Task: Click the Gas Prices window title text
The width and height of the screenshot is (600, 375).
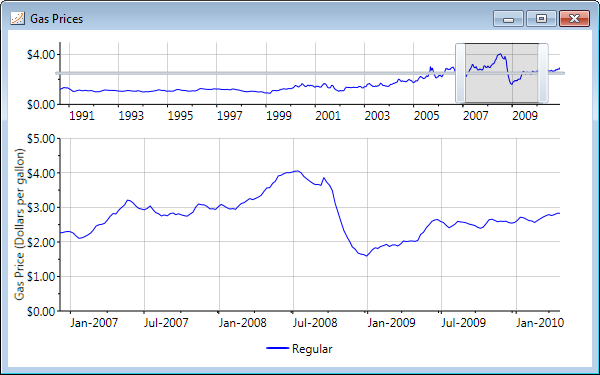Action: [x=57, y=19]
